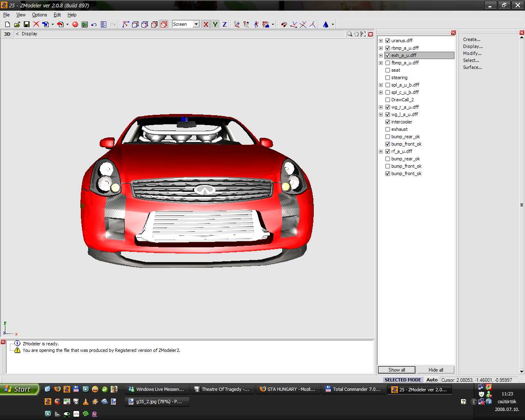Open dropdown arrow beside Export icon
The width and height of the screenshot is (525, 420).
click(x=67, y=25)
